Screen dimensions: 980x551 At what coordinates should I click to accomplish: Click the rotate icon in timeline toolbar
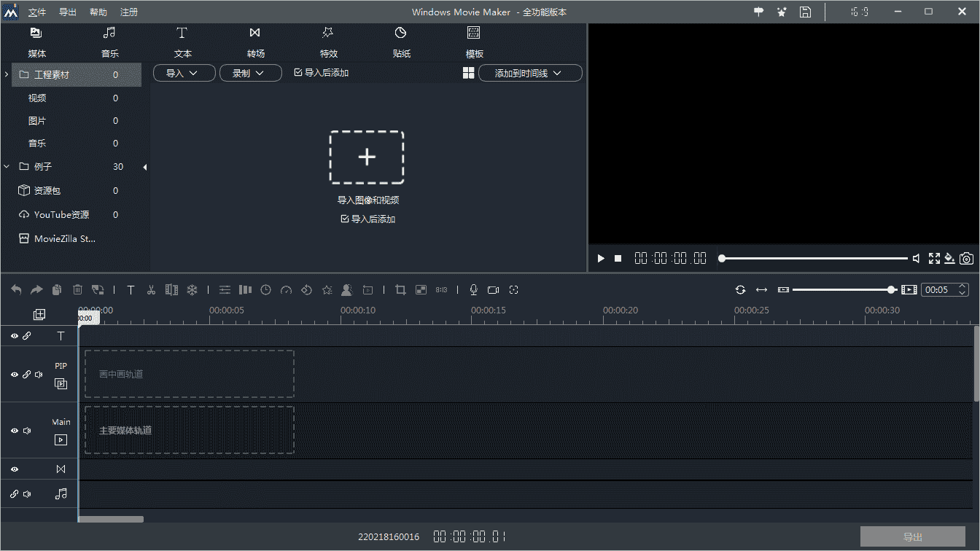(306, 290)
